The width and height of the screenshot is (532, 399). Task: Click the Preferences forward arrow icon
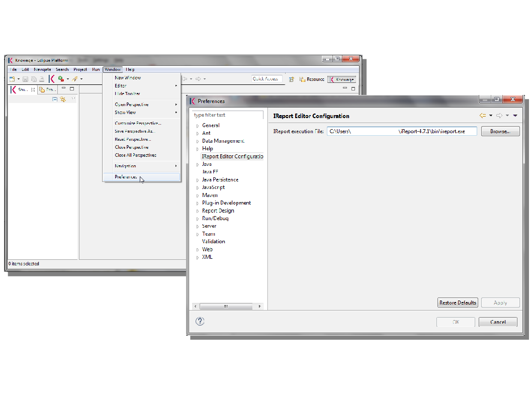499,116
